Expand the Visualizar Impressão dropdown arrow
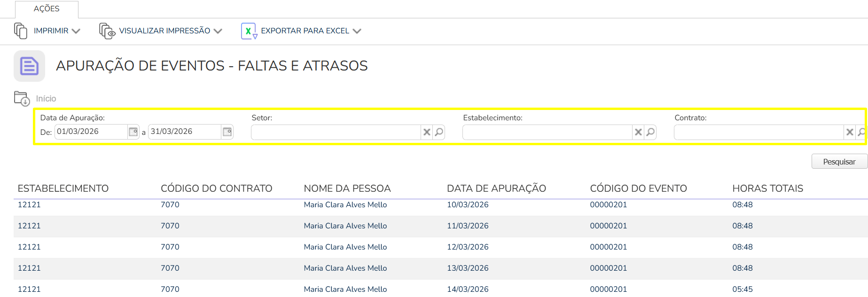This screenshot has height=297, width=868. click(x=218, y=31)
